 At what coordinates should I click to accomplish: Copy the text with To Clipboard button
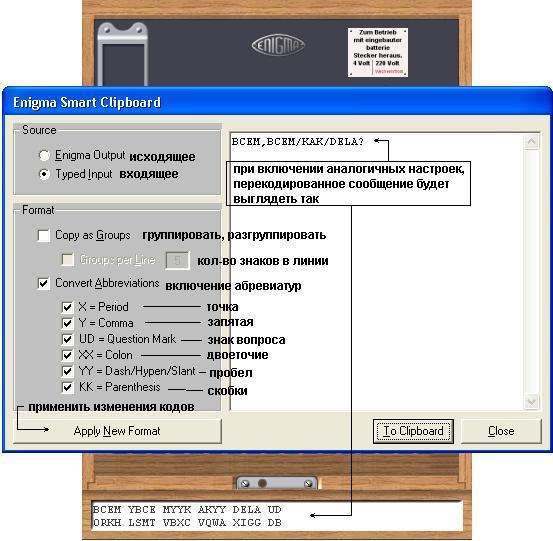point(413,431)
